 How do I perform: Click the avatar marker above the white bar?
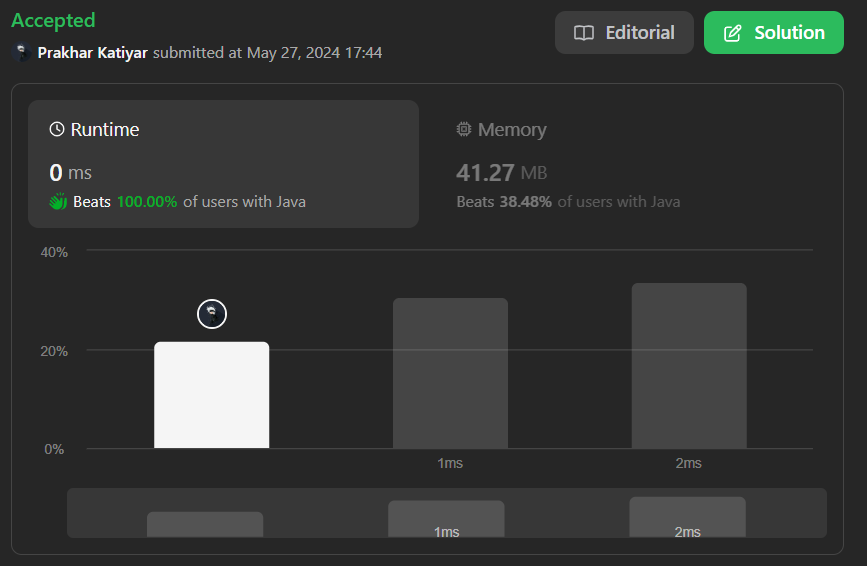(212, 314)
